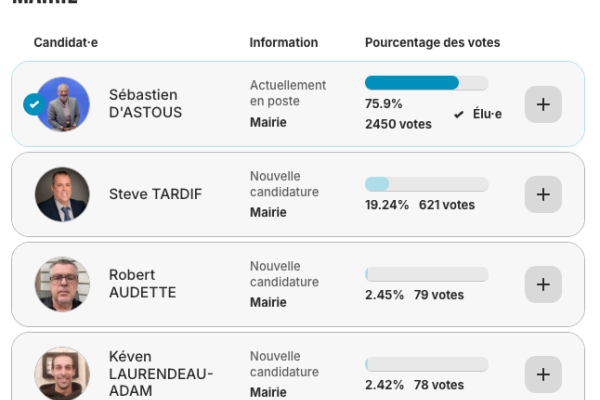600x400 pixels.
Task: Open Steve TARDIF profile photo
Action: 62,194
